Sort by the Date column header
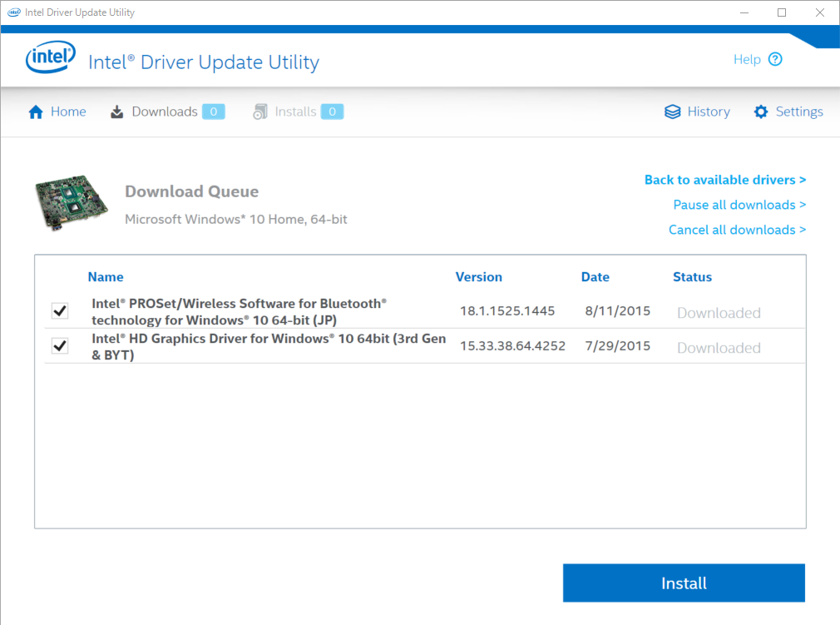The height and width of the screenshot is (625, 840). [595, 277]
